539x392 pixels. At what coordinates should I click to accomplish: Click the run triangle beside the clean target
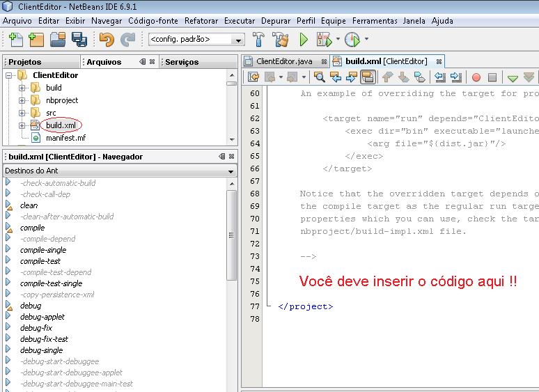9,205
